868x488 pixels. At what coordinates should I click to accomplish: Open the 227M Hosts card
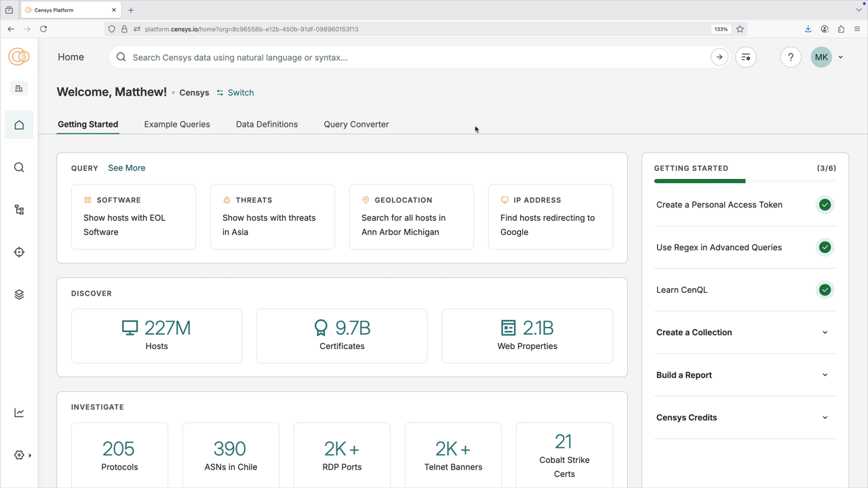(x=157, y=336)
